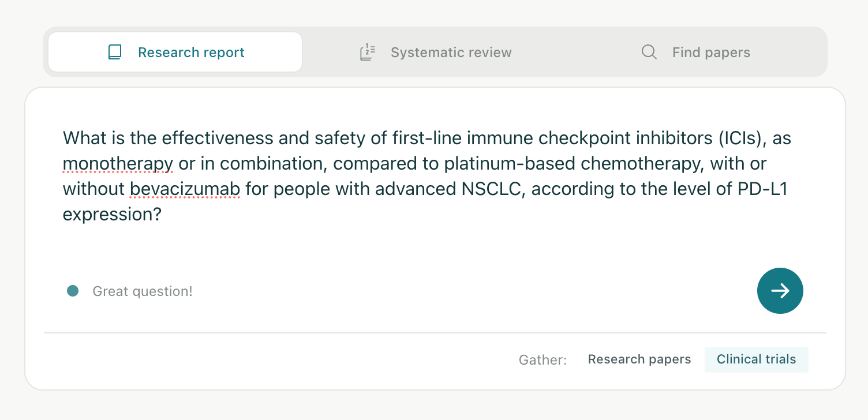This screenshot has width=868, height=420.
Task: Place cursor on the underlined word bevacizumab
Action: point(185,189)
